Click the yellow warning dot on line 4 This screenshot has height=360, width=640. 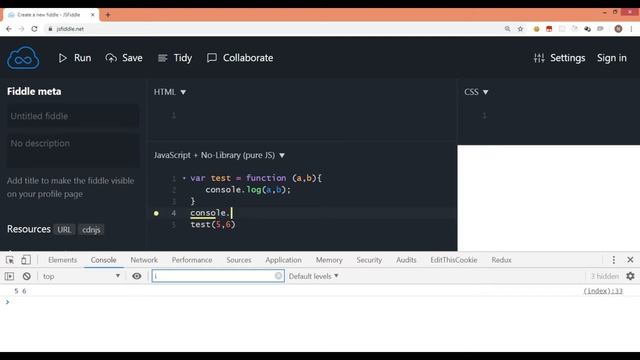pos(156,213)
